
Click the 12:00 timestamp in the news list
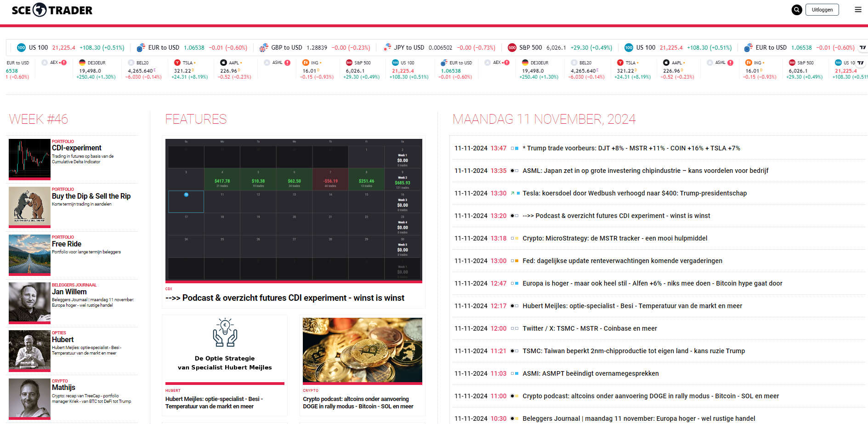click(499, 328)
